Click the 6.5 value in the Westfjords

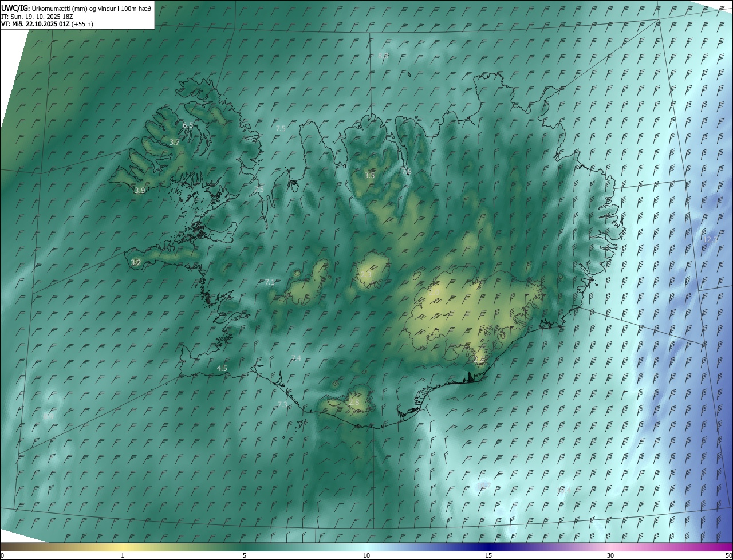188,125
